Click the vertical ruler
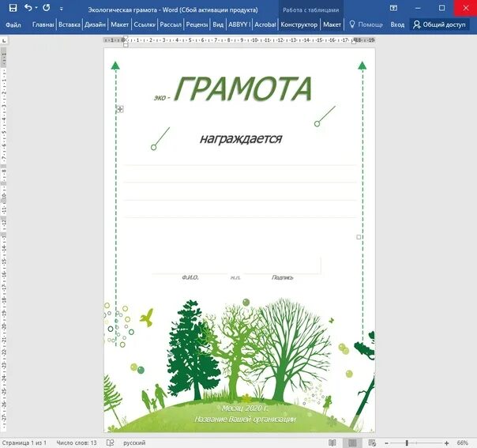This screenshot has height=448, width=477. [x=4, y=239]
